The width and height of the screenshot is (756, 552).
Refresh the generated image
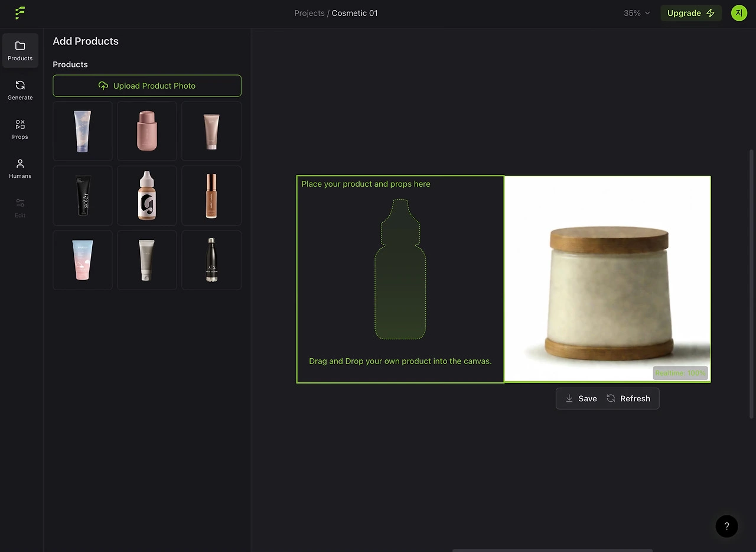click(x=628, y=398)
